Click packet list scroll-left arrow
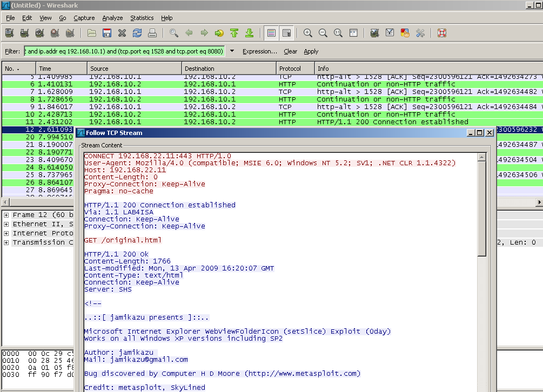 [x=5, y=202]
